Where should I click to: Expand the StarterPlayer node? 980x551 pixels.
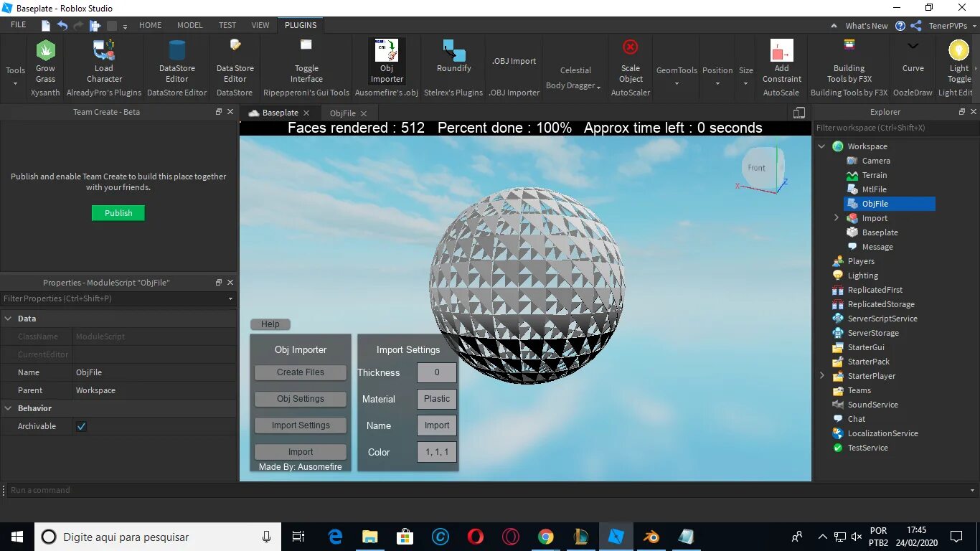tap(821, 376)
